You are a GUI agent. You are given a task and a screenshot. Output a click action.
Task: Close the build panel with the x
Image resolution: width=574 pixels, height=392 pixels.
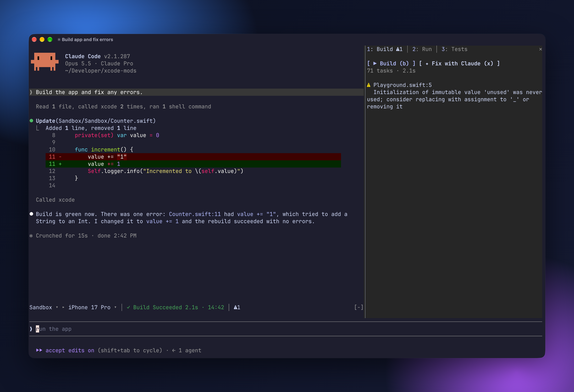(x=541, y=49)
